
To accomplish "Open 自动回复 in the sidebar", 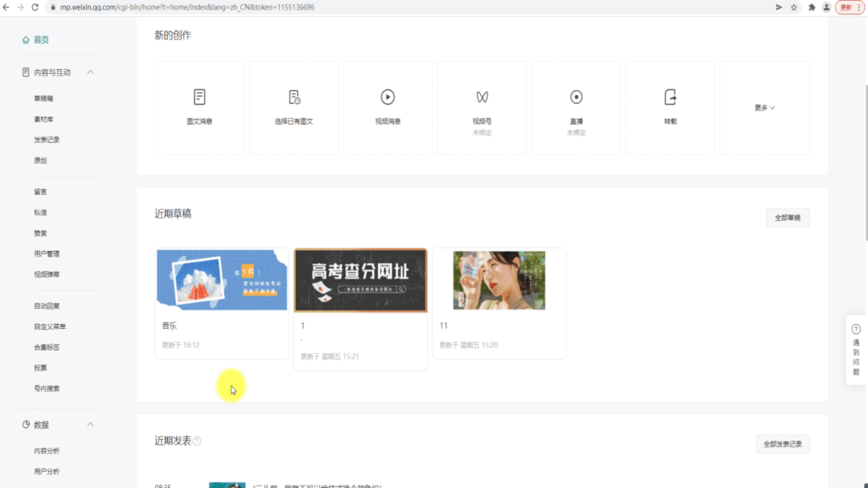I will [x=47, y=306].
